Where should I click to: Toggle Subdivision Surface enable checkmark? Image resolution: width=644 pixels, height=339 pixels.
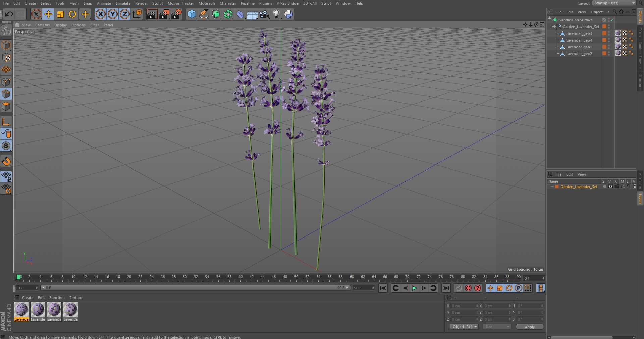[x=612, y=20]
